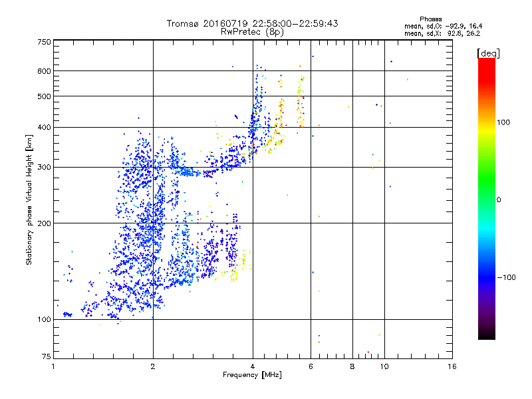
Task: Click the 'mean, sd,X: 92.8, 26.2' statistic
Action: coord(442,33)
